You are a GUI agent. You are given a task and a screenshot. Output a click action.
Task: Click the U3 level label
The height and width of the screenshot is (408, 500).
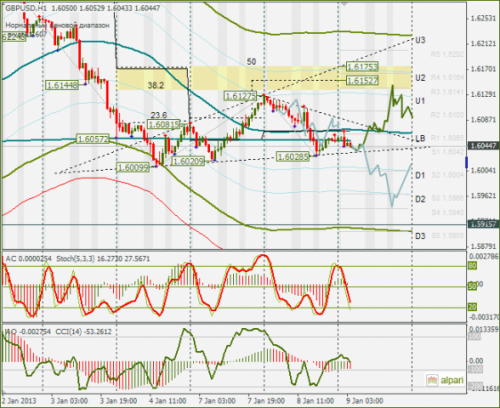[420, 40]
